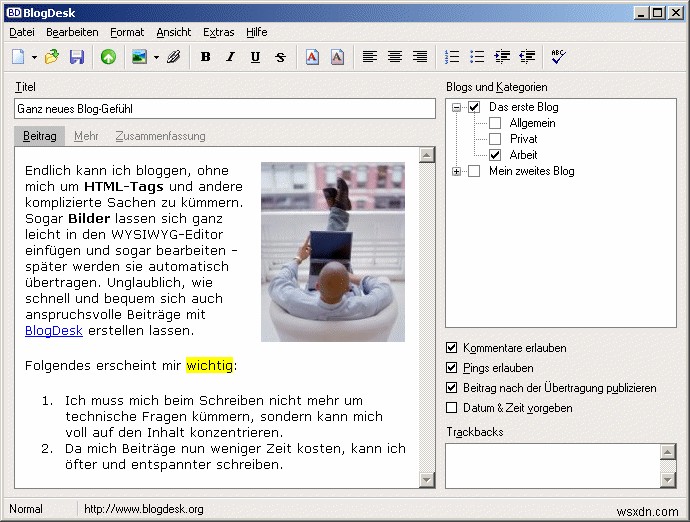The image size is (690, 522).
Task: Align text left
Action: (x=370, y=57)
